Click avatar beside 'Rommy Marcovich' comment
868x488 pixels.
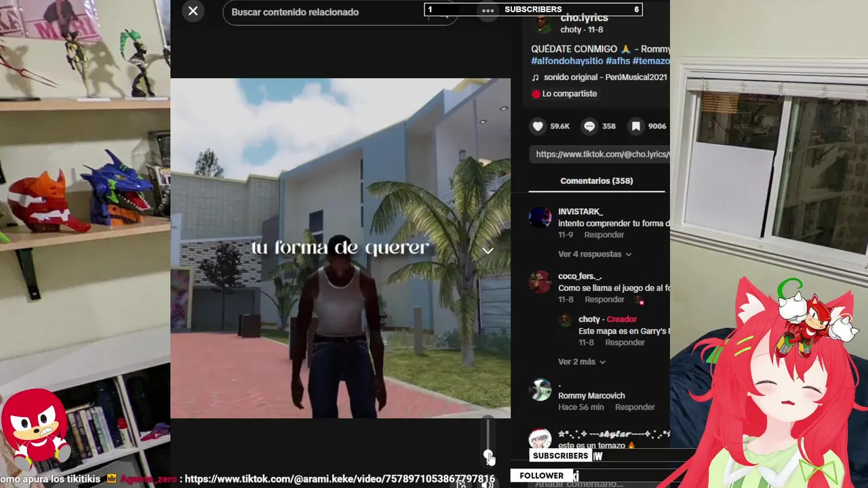[540, 390]
